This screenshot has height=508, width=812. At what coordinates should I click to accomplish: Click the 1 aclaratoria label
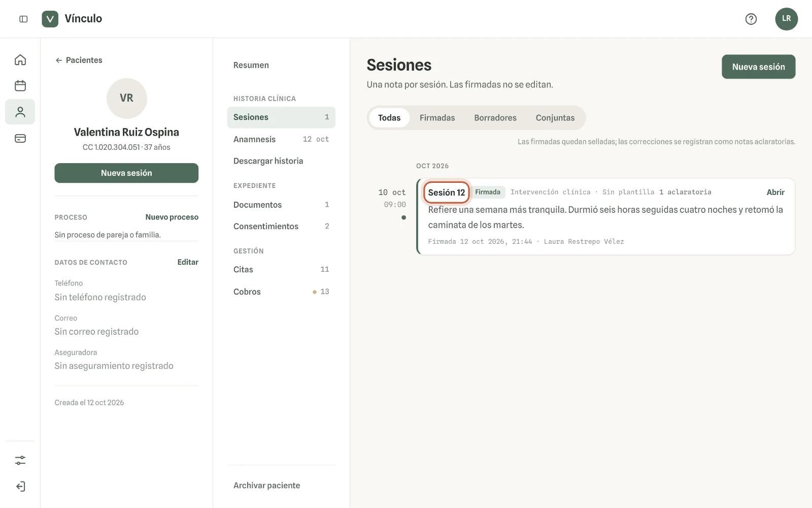685,192
